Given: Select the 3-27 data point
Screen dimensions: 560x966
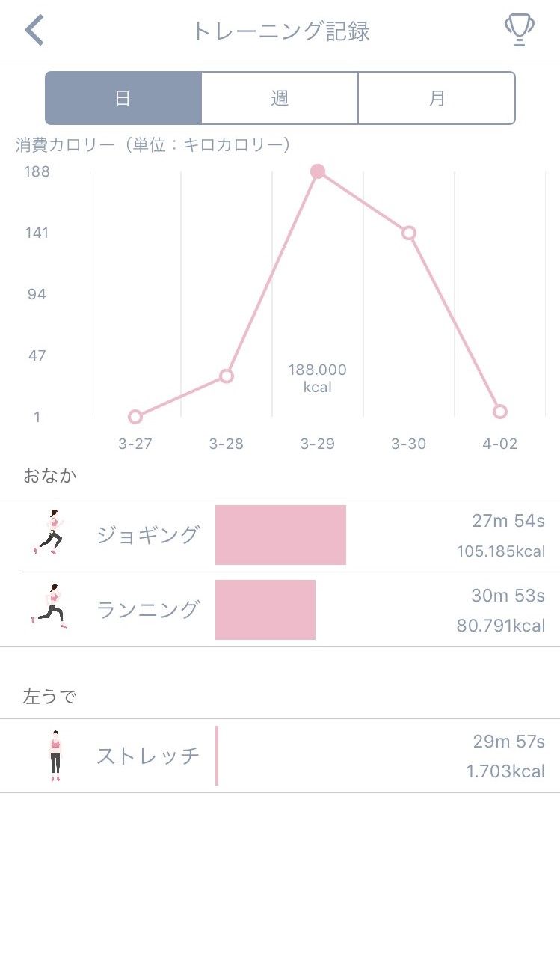Looking at the screenshot, I should tap(135, 417).
